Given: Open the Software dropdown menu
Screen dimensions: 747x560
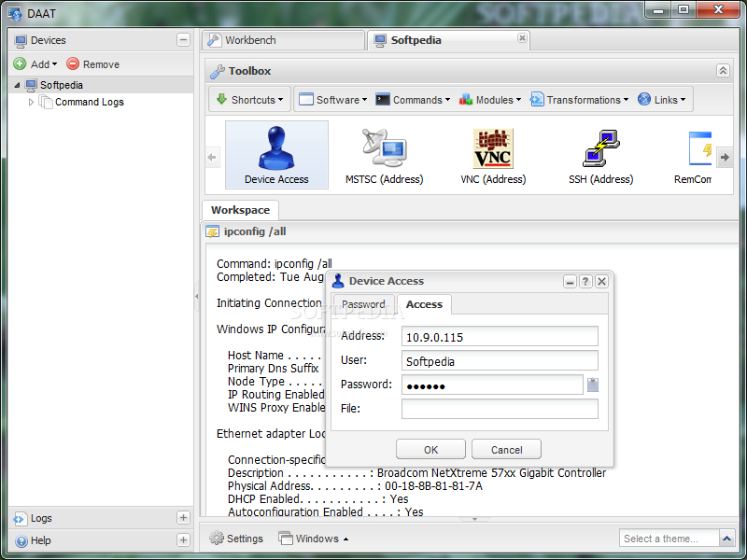Looking at the screenshot, I should (332, 100).
